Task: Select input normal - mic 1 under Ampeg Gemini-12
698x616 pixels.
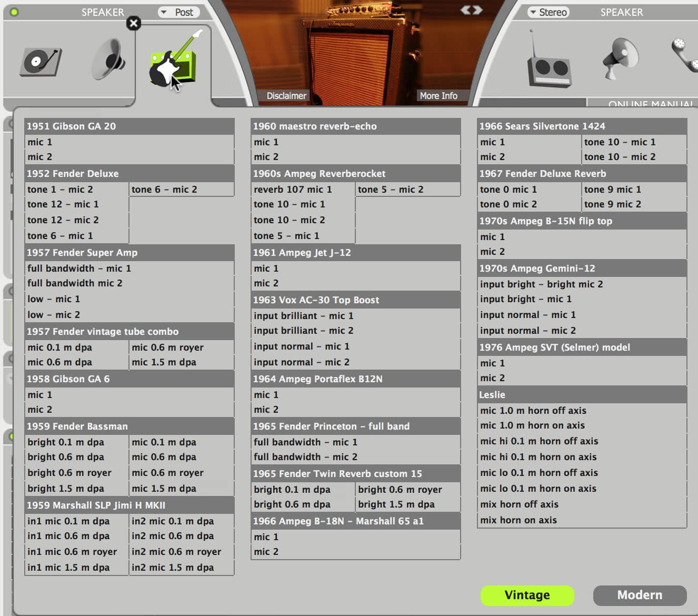Action: [x=582, y=315]
